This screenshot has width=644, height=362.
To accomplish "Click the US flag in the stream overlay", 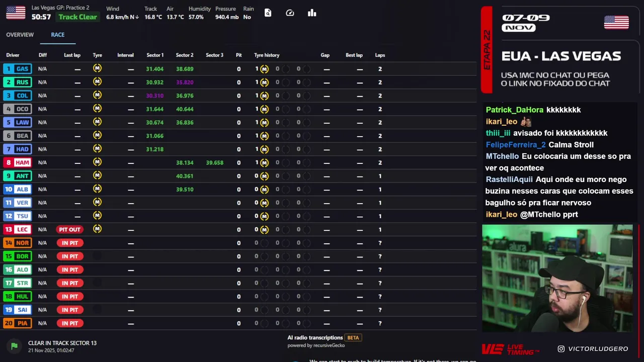I will (616, 22).
